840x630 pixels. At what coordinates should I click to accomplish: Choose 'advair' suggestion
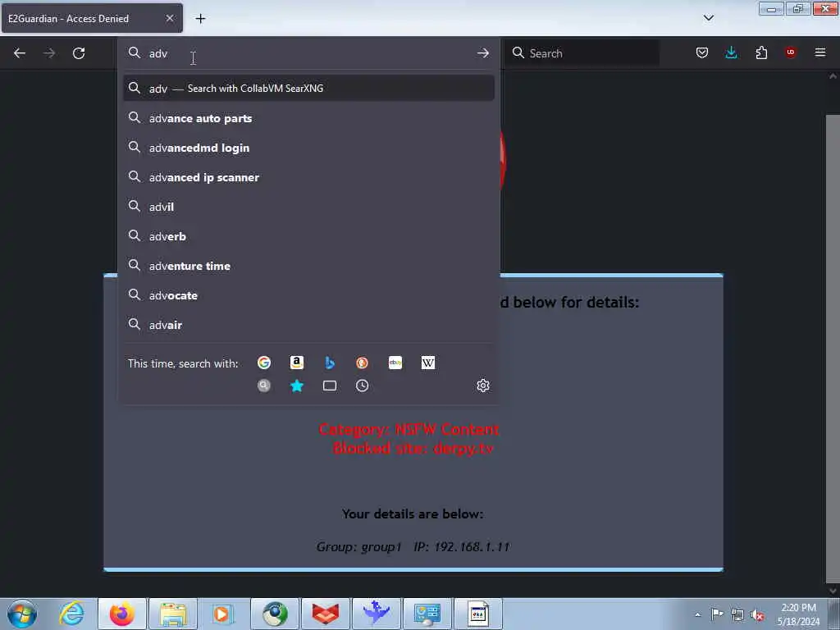308,325
